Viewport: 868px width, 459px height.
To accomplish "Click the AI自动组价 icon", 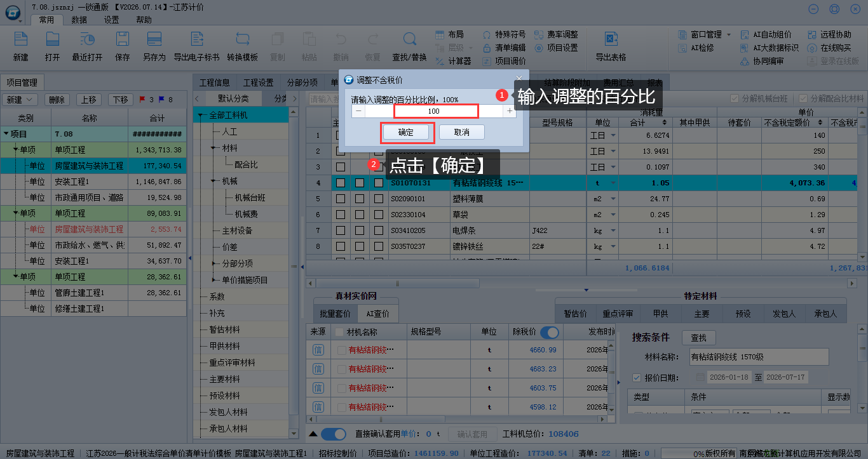I will point(745,34).
